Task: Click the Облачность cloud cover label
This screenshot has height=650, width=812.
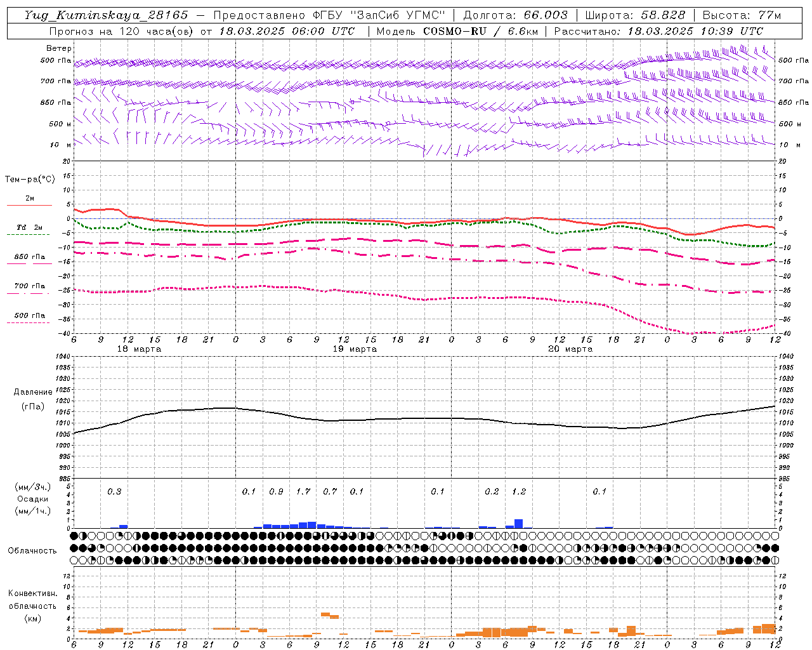Action: tap(32, 551)
